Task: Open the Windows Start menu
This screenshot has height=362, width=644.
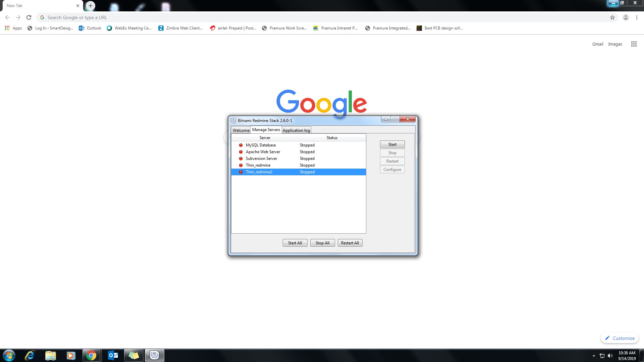Action: tap(9, 355)
